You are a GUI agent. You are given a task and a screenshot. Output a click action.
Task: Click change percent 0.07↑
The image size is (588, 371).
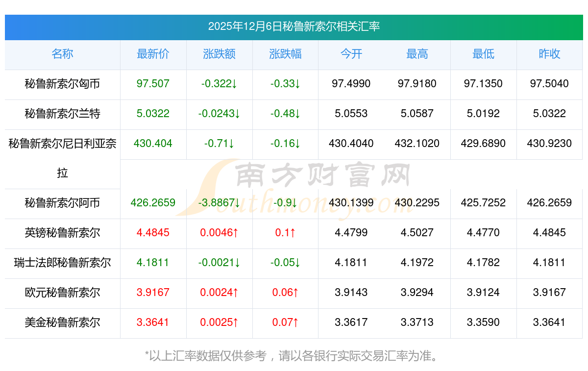pos(285,322)
